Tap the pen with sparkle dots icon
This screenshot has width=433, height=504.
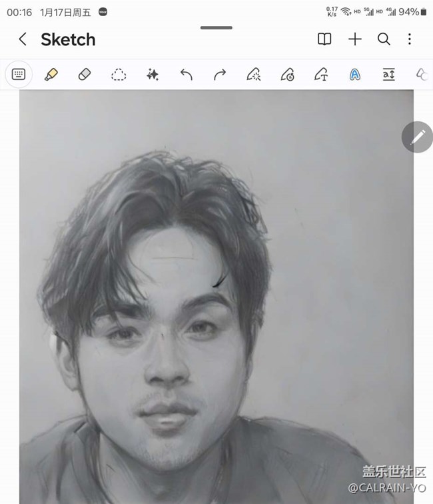tap(254, 75)
